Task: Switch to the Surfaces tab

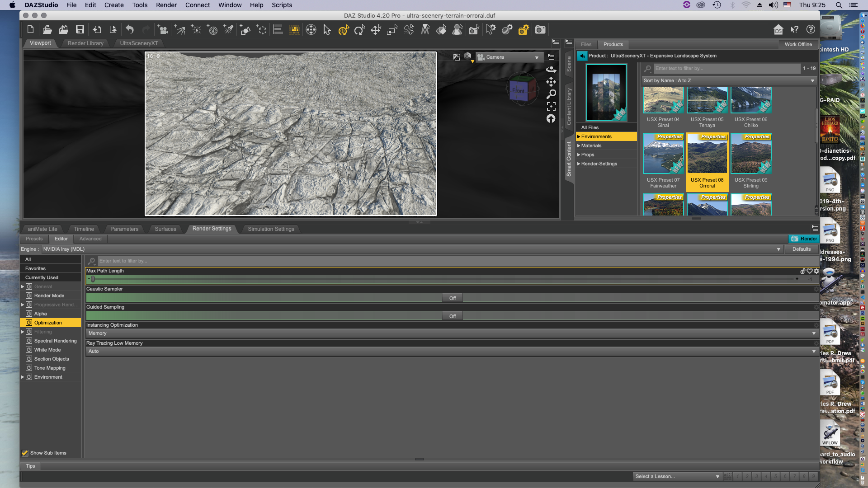Action: (165, 229)
